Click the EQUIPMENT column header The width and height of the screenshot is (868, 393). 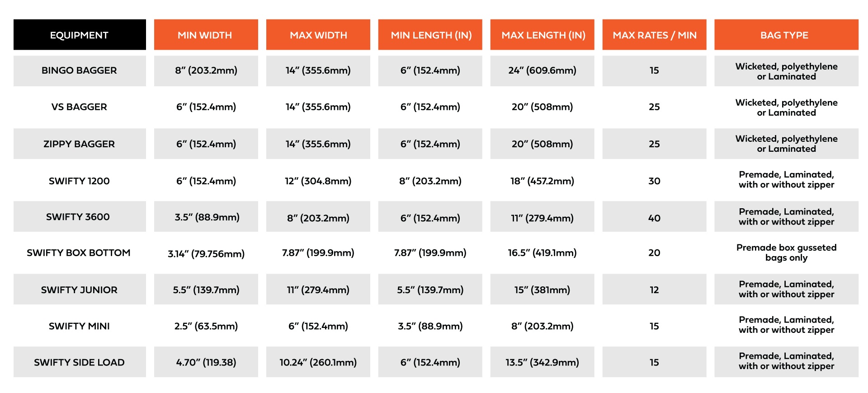(x=79, y=35)
